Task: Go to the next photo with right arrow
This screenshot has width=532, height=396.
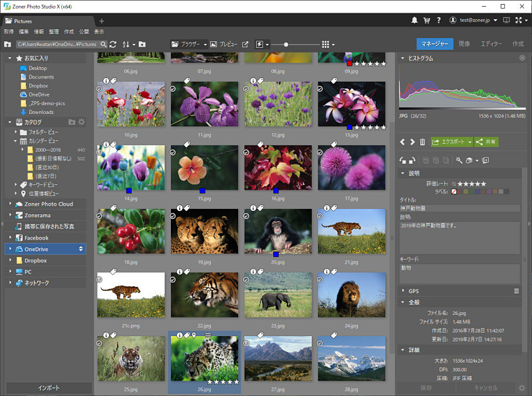Action: click(412, 142)
